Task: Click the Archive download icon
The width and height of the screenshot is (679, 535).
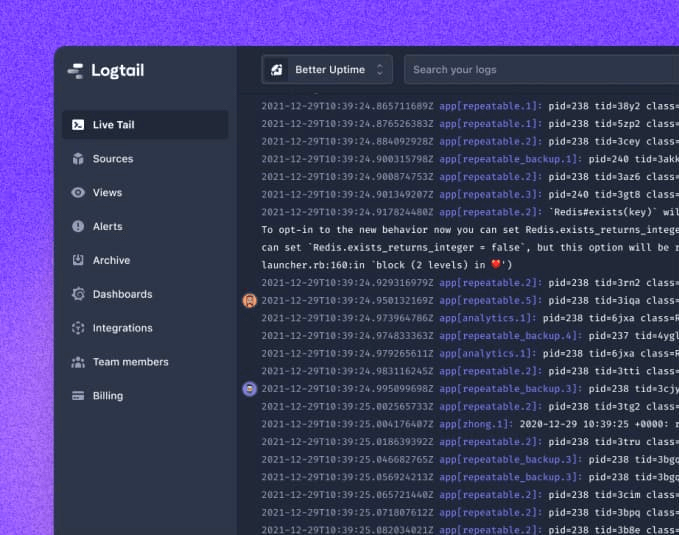Action: click(78, 260)
